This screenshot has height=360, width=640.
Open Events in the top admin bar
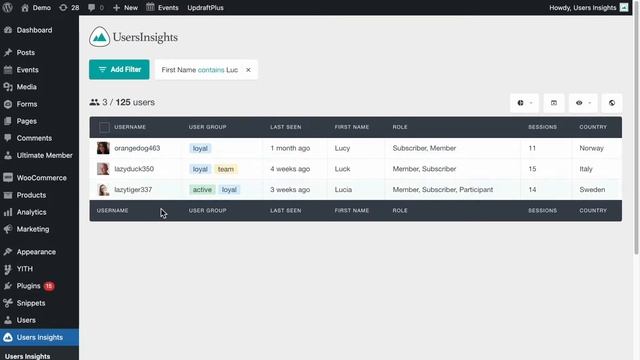coord(162,8)
